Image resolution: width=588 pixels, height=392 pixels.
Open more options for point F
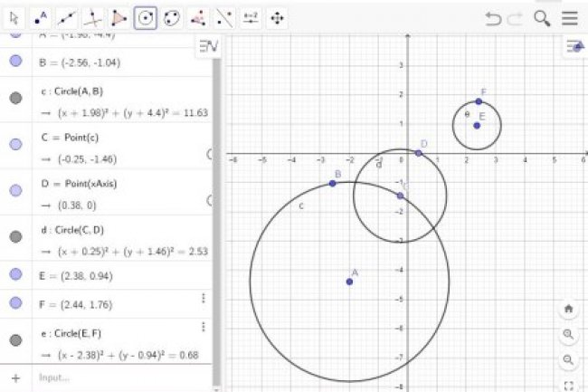pyautogui.click(x=204, y=298)
